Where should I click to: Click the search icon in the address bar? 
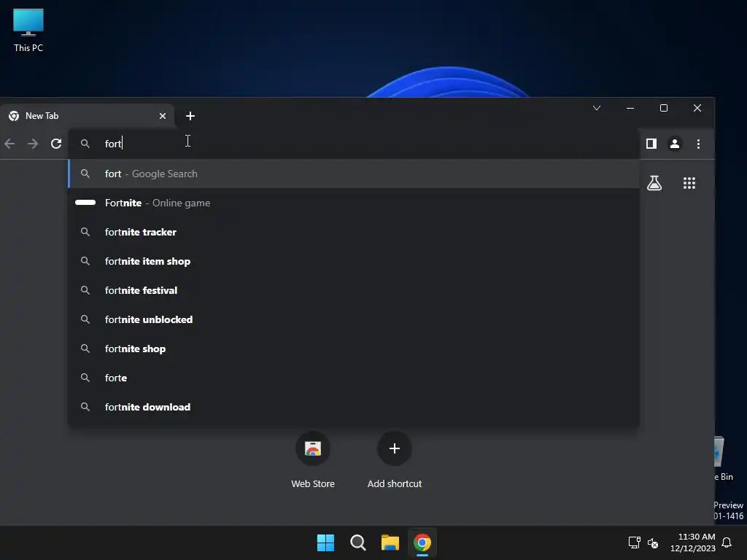85,144
